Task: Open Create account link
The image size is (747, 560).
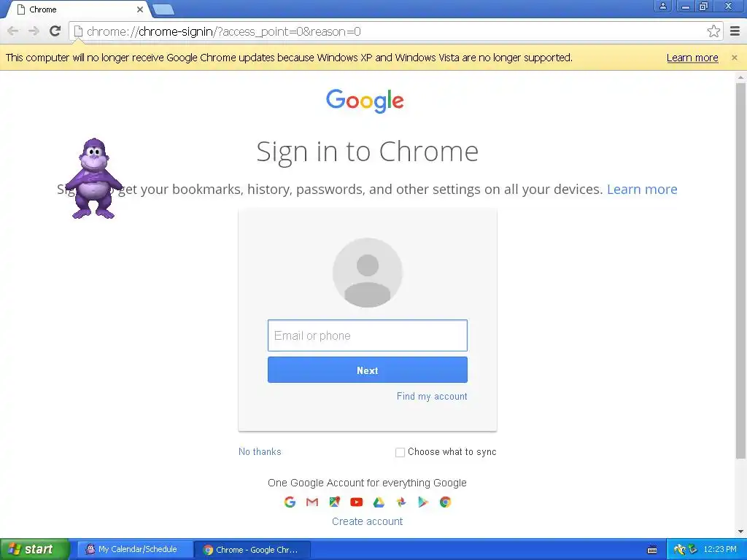Action: 368,521
